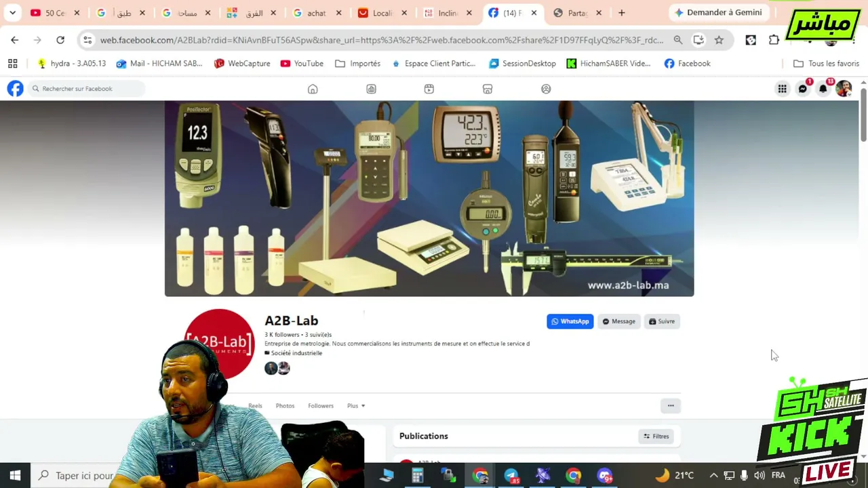
Task: Open the Chrome apps grid in bookmarks bar
Action: pyautogui.click(x=12, y=64)
